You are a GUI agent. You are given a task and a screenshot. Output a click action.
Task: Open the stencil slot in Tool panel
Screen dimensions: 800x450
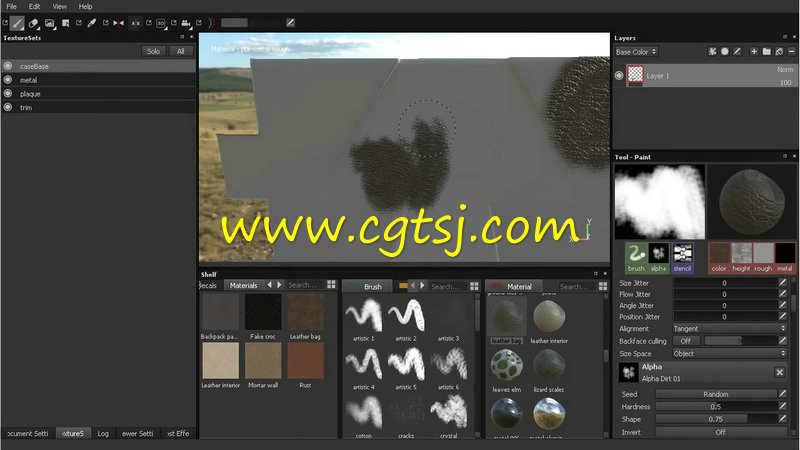tap(682, 258)
